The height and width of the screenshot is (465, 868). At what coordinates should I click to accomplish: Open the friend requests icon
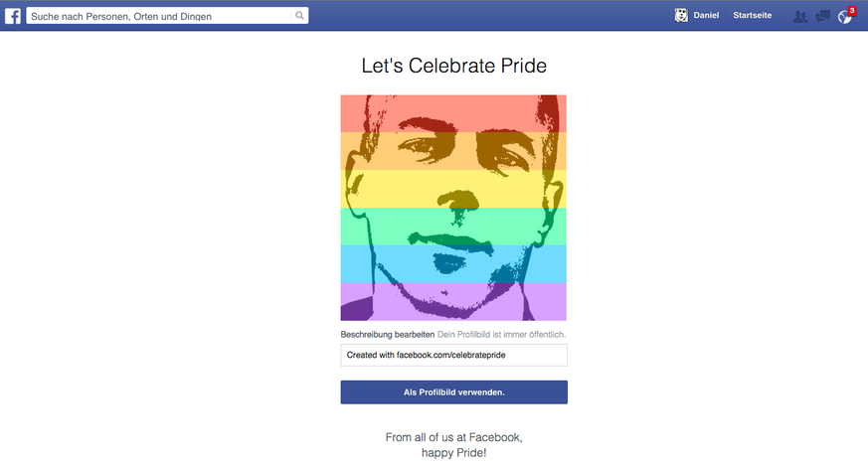(799, 16)
